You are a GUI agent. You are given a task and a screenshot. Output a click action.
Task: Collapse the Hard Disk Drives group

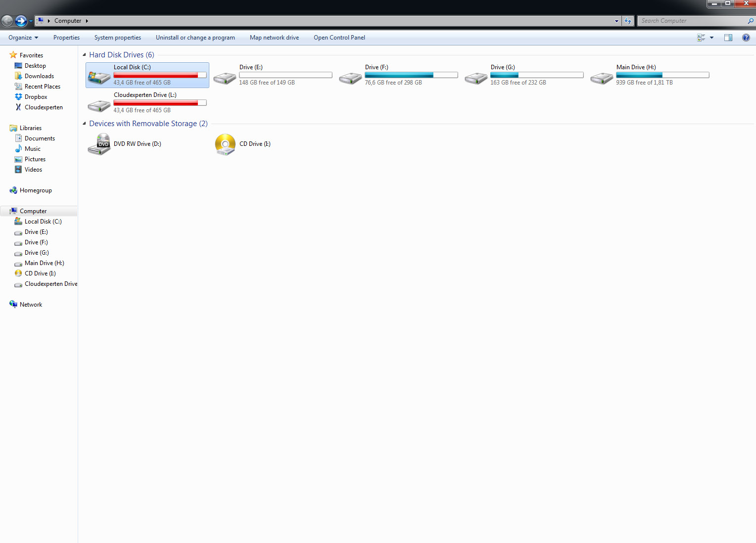click(84, 55)
